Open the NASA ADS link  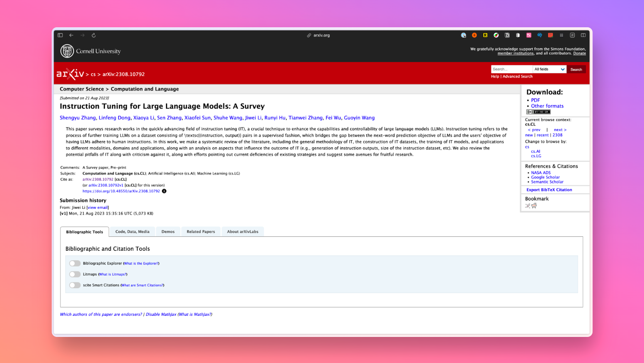(x=541, y=173)
